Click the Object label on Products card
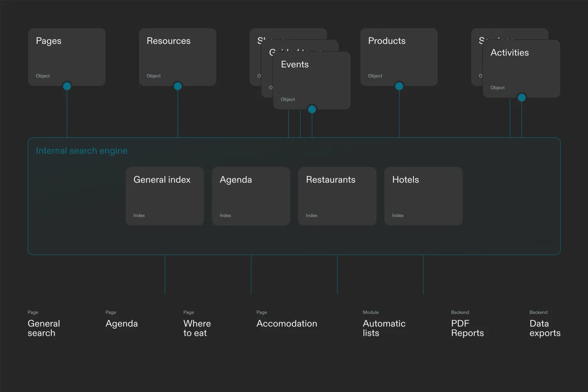The image size is (588, 392). pos(375,76)
